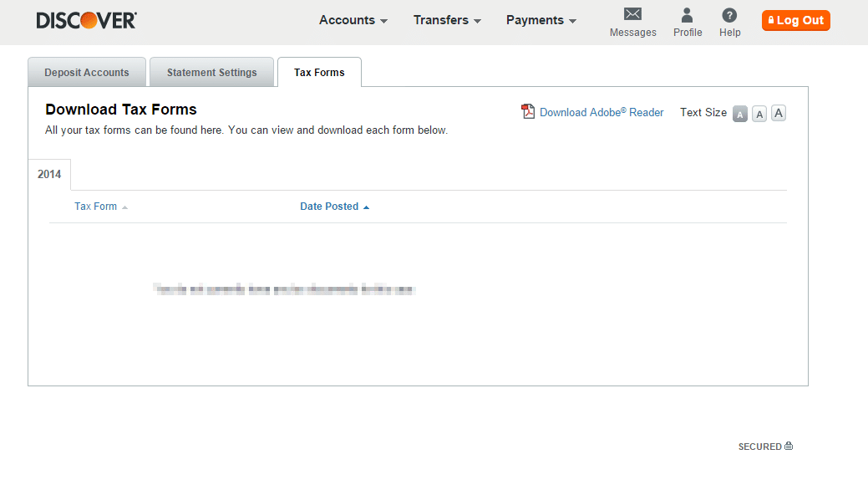The width and height of the screenshot is (868, 480).
Task: Expand the Transfers dropdown menu
Action: pyautogui.click(x=447, y=20)
